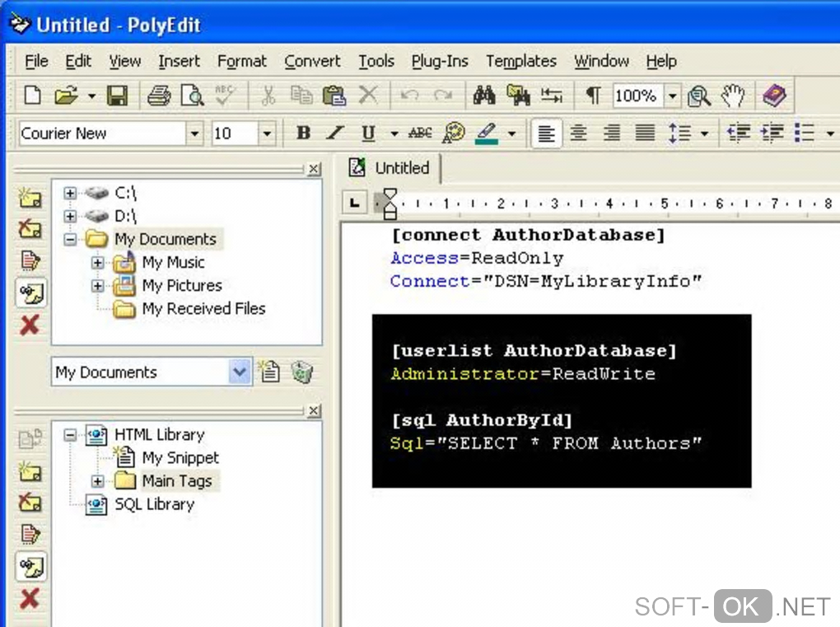This screenshot has width=840, height=627.
Task: Run the spell check ABC icon
Action: pos(225,95)
